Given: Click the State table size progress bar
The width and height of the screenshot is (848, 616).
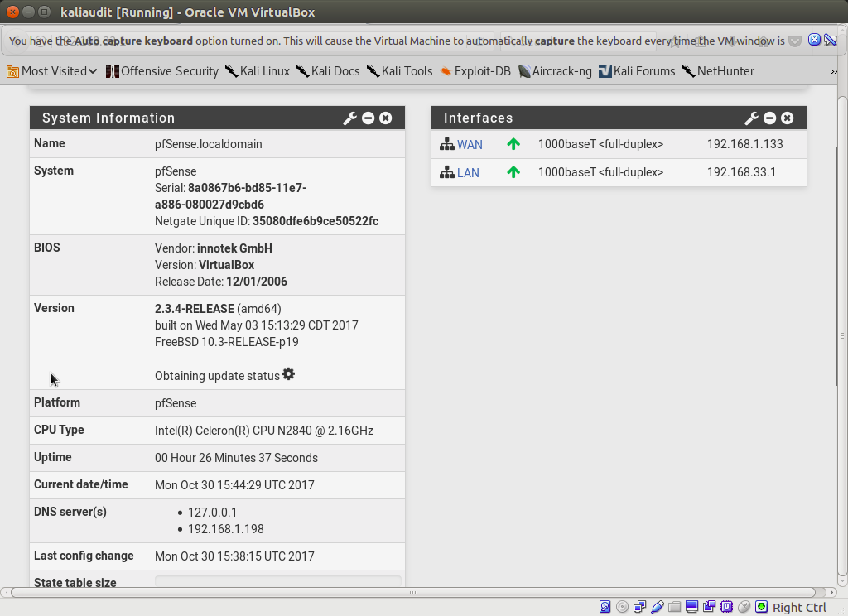Looking at the screenshot, I should tap(278, 581).
